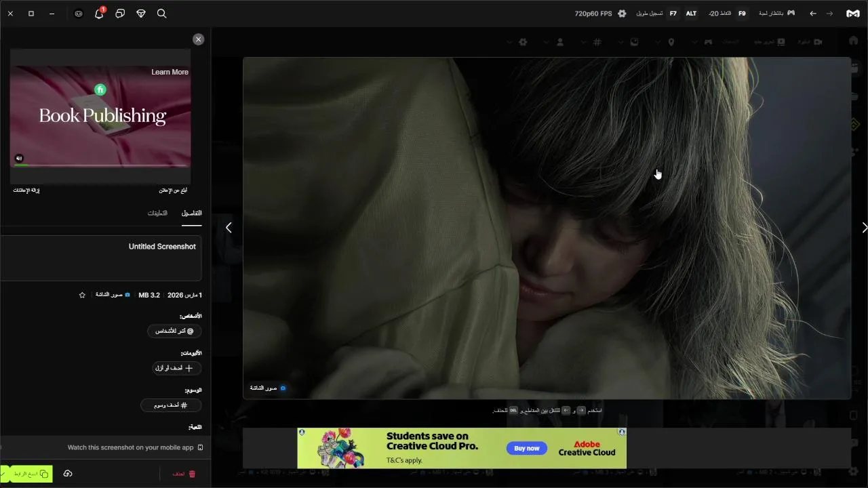Viewport: 868px width, 488px height.
Task: Open the dimmed location pin filter dropdown
Action: 671,42
